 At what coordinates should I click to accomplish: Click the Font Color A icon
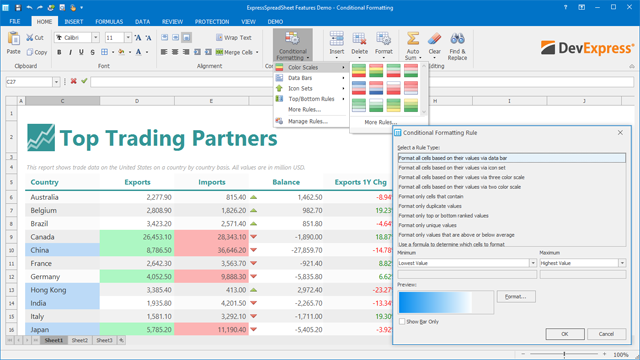pyautogui.click(x=138, y=52)
